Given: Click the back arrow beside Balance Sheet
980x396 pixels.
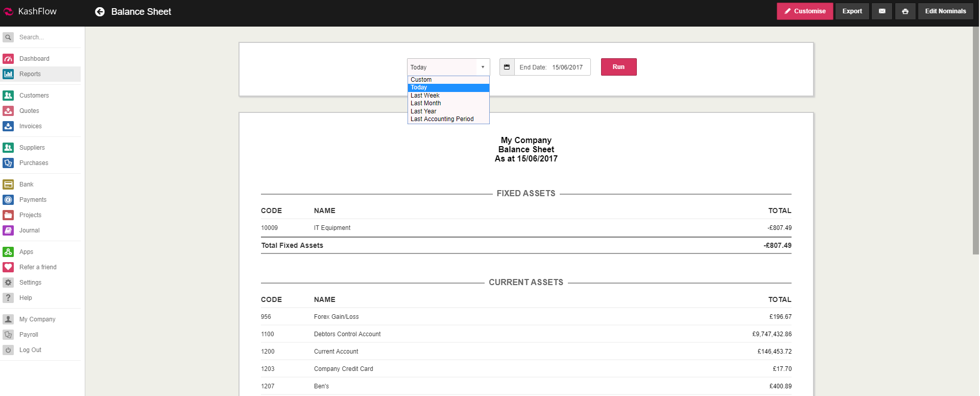Looking at the screenshot, I should click(x=100, y=12).
